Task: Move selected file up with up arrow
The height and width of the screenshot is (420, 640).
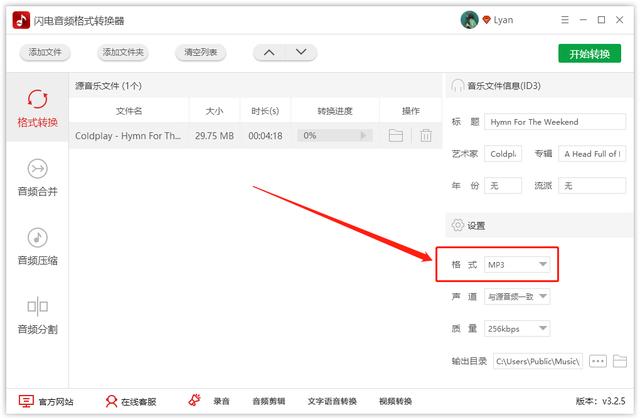Action: pyautogui.click(x=269, y=52)
